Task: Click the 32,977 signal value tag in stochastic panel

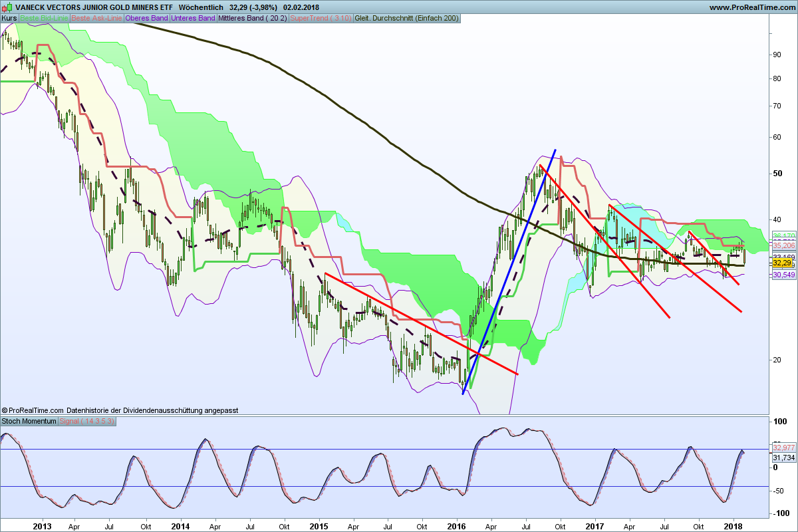Action: tap(784, 448)
